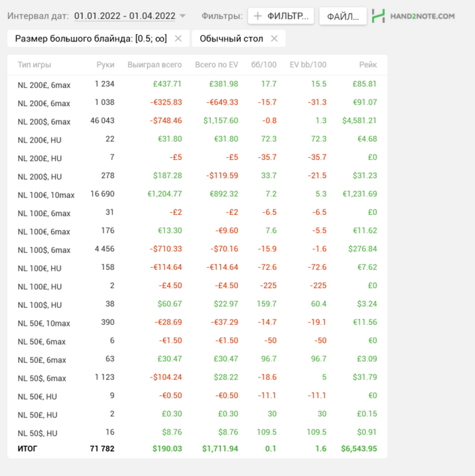Viewport: 475px width, 476px height.
Task: Sort by Рейк column header
Action: click(x=368, y=65)
